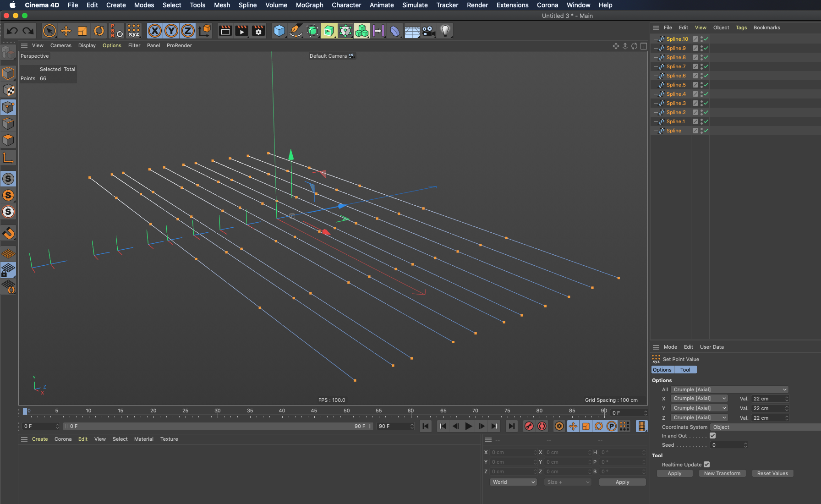Open the Size + dropdown
This screenshot has width=821, height=504.
coord(568,482)
